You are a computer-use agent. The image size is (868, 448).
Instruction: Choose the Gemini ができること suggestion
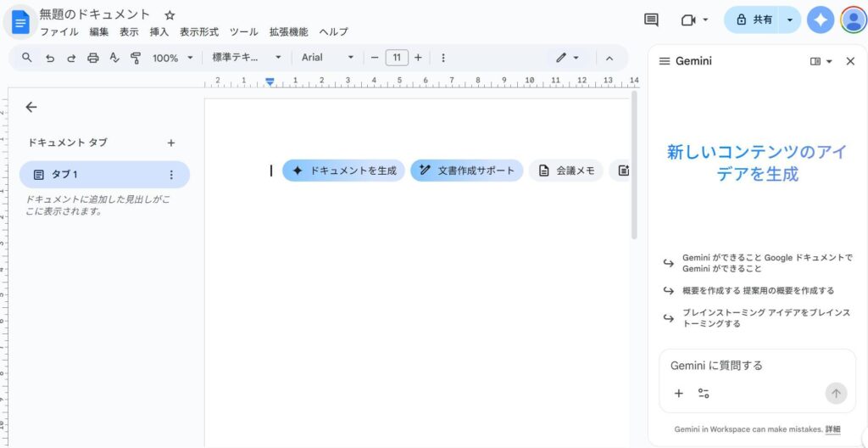pos(757,263)
